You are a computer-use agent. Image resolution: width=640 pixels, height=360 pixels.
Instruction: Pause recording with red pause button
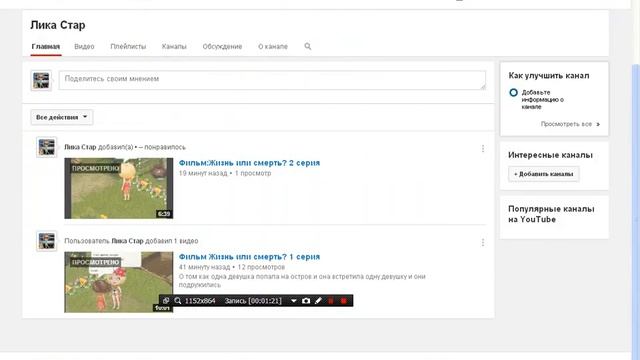(x=331, y=301)
